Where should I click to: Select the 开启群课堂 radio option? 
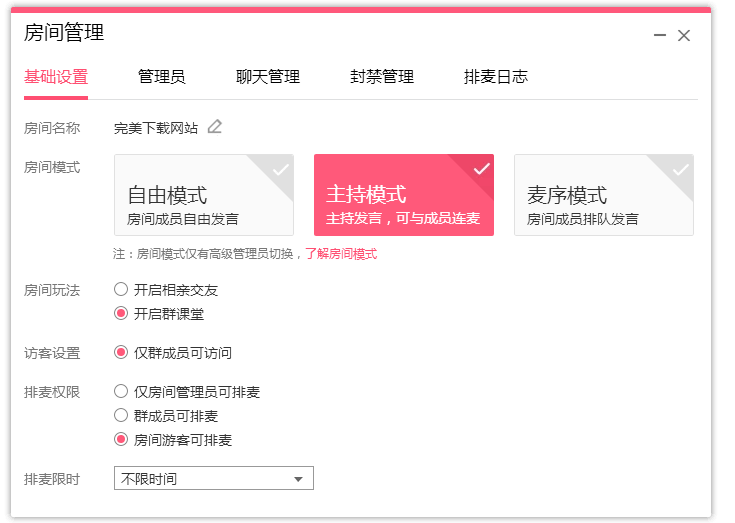121,314
